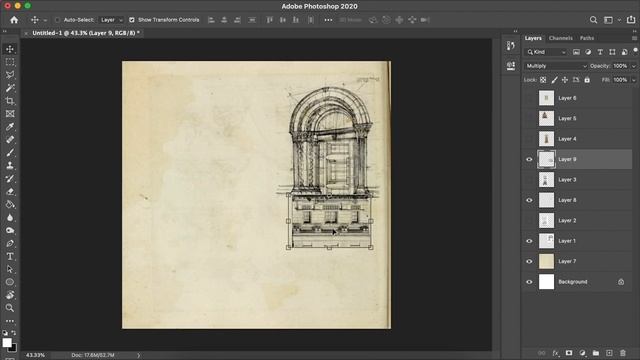Open layer style fx menu

(556, 353)
